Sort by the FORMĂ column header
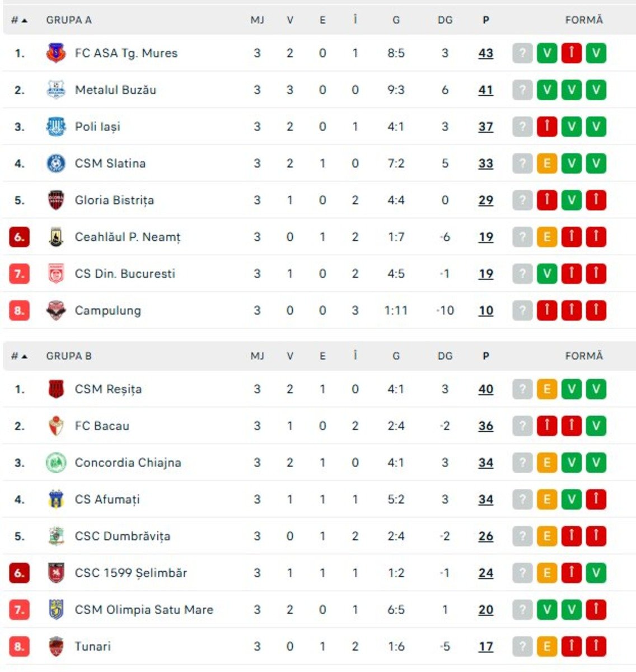636x672 pixels. [584, 18]
